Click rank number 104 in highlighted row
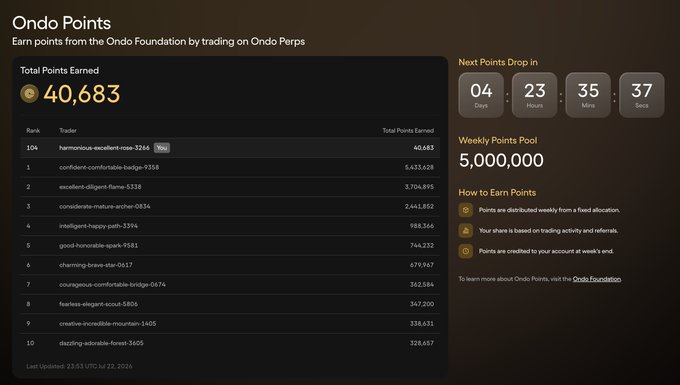The width and height of the screenshot is (680, 385). 32,148
